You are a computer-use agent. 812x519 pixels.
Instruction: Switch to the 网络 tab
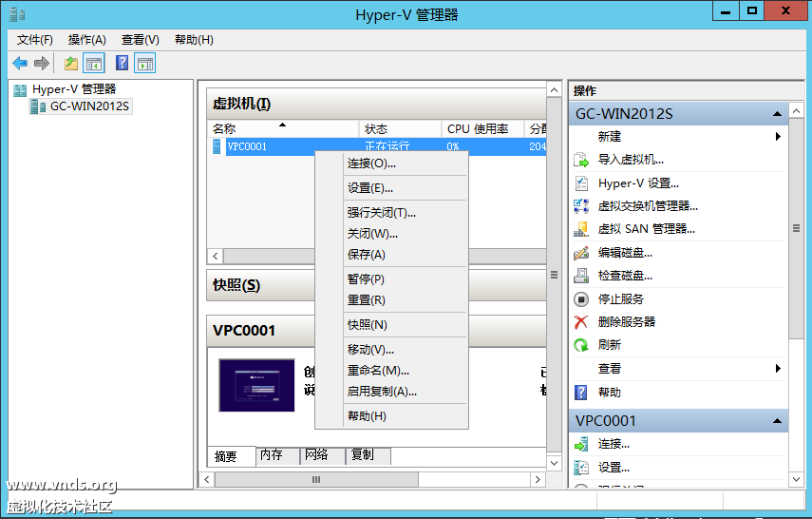[x=322, y=454]
